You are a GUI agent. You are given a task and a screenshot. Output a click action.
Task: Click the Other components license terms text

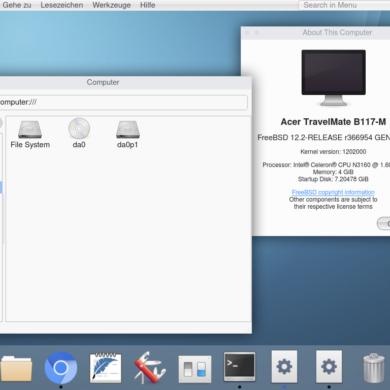click(333, 203)
